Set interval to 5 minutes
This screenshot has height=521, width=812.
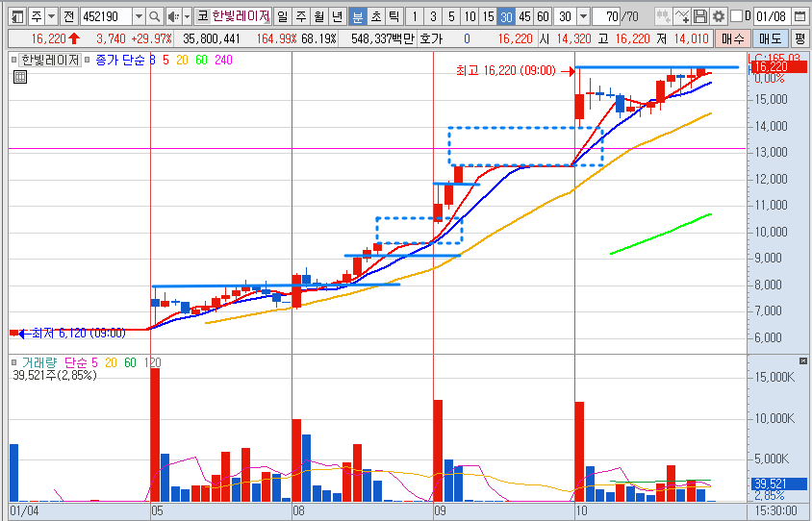click(x=451, y=16)
